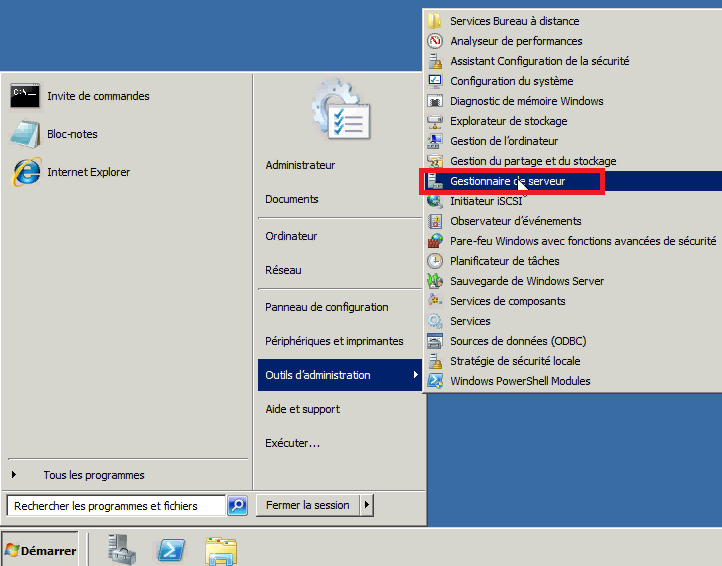
Task: Select Gestion de l'ordinateur text
Action: (504, 141)
